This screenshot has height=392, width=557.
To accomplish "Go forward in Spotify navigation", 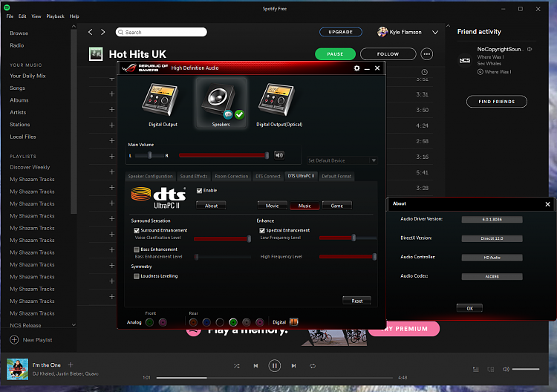I will [103, 32].
